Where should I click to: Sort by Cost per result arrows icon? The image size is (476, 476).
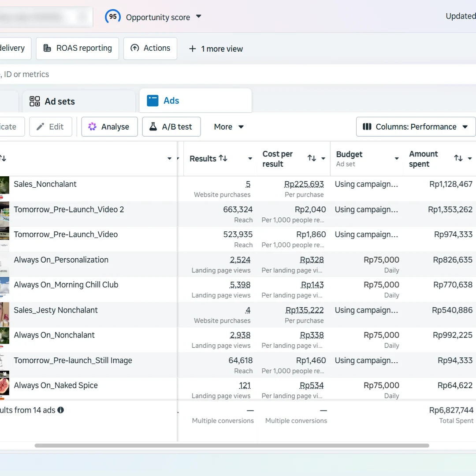pos(312,158)
